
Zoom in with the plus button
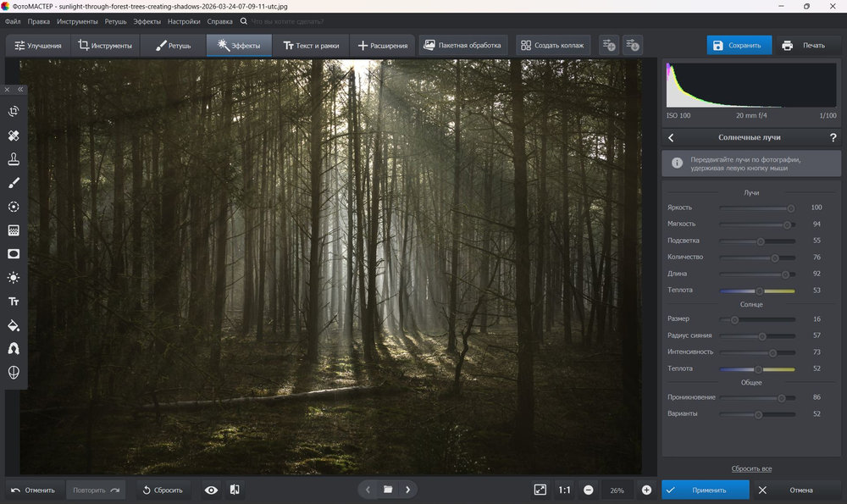tap(646, 490)
